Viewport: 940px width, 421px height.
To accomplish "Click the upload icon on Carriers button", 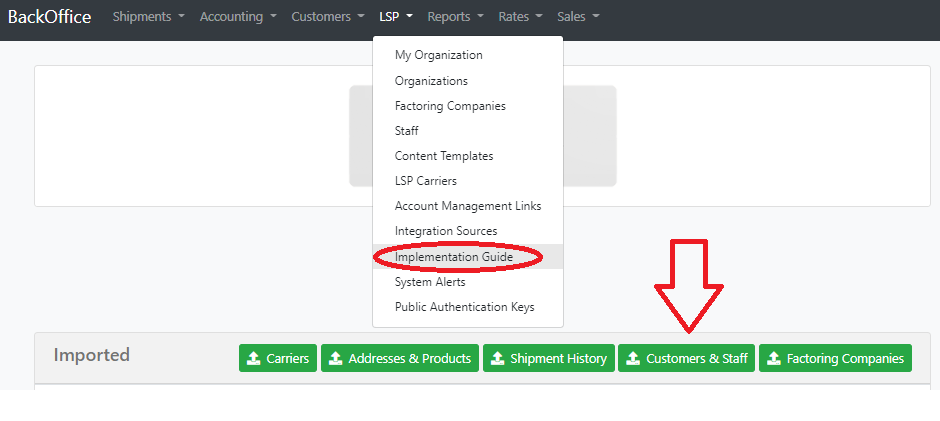I will tap(254, 359).
